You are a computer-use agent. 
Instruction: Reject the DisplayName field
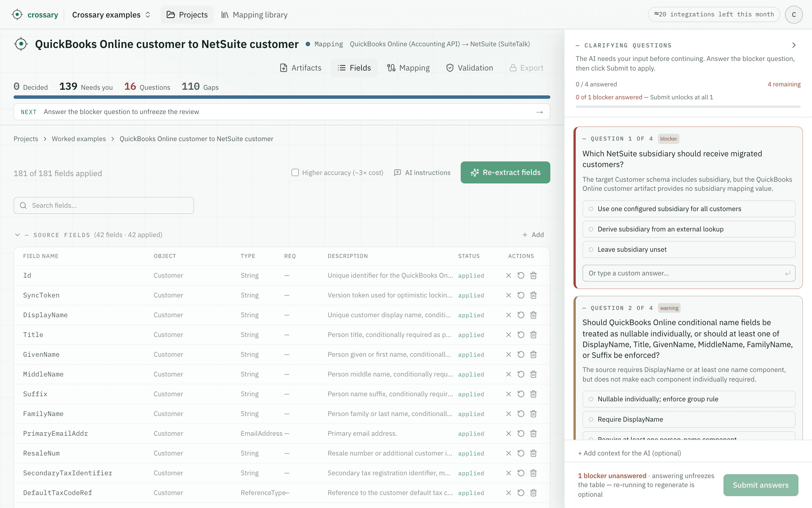click(x=508, y=315)
